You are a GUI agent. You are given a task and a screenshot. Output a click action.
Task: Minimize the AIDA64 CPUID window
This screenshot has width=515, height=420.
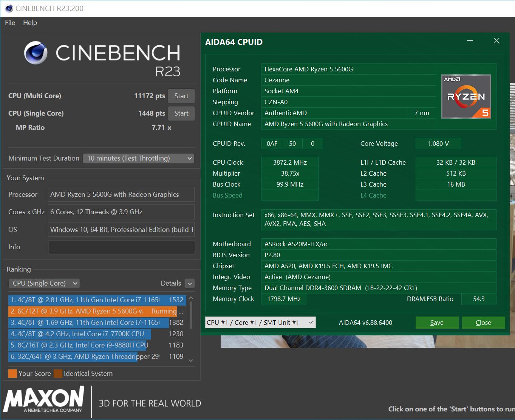click(x=470, y=41)
